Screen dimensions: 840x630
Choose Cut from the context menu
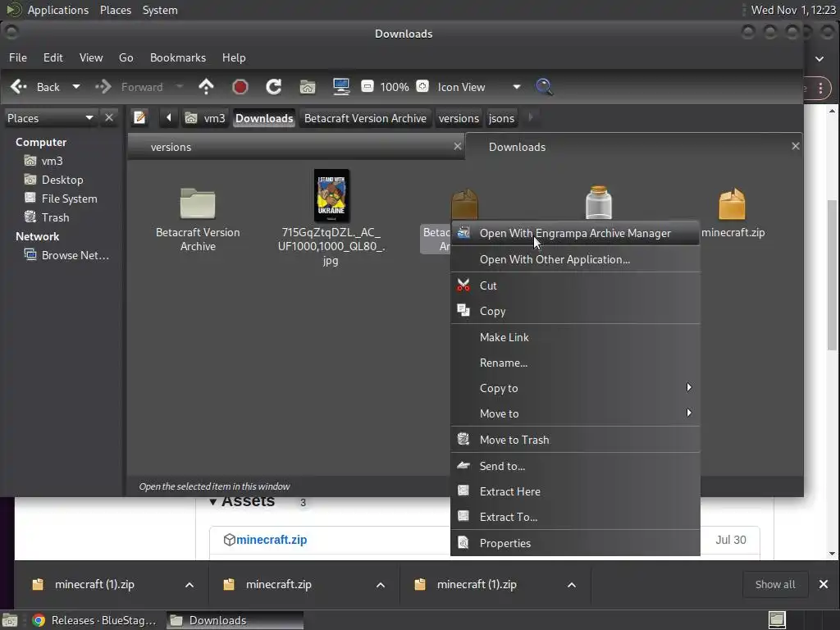click(x=575, y=285)
